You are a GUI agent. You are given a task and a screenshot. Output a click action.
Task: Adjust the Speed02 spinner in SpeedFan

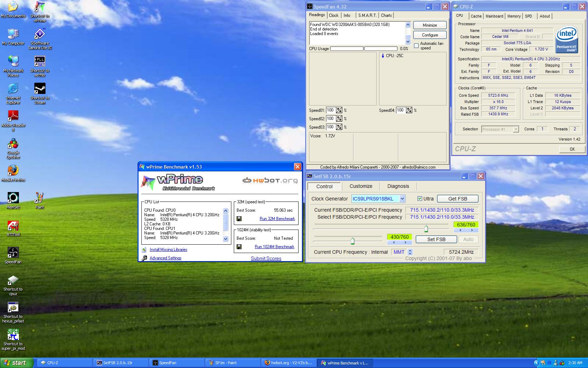pyautogui.click(x=339, y=119)
